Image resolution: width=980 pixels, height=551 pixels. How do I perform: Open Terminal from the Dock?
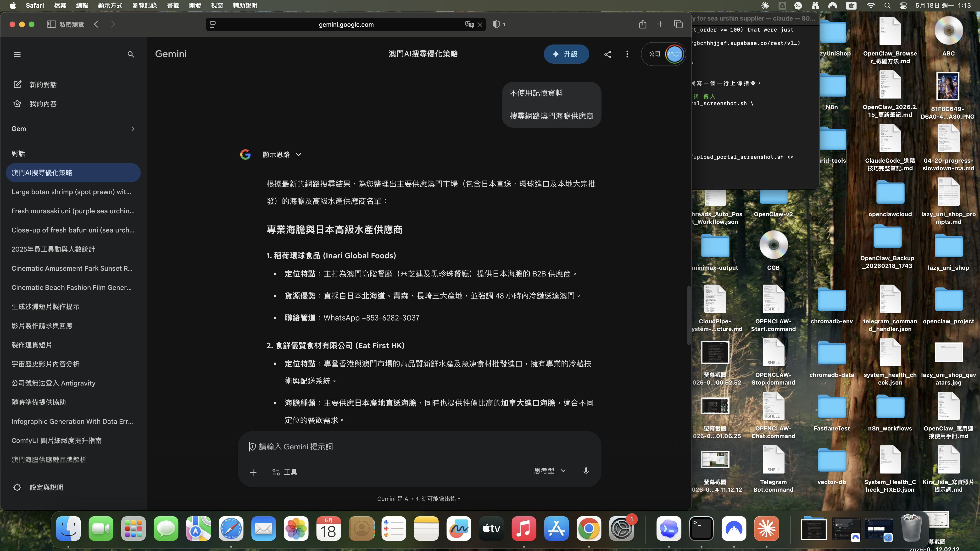[x=701, y=529]
